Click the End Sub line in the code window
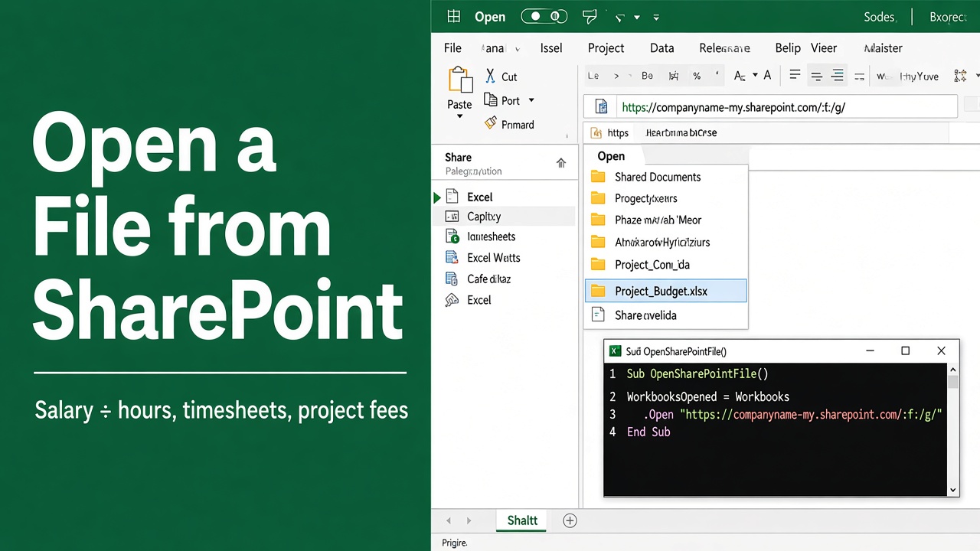Image resolution: width=980 pixels, height=551 pixels. point(648,432)
